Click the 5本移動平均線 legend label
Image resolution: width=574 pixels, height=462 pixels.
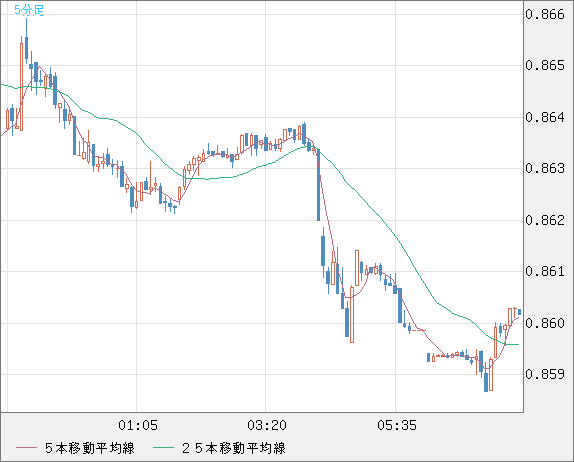click(x=90, y=448)
